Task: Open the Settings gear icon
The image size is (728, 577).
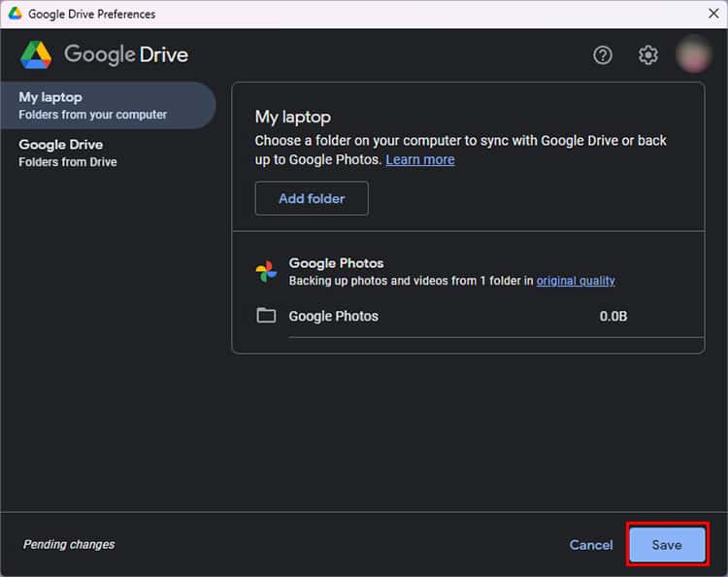Action: [647, 55]
